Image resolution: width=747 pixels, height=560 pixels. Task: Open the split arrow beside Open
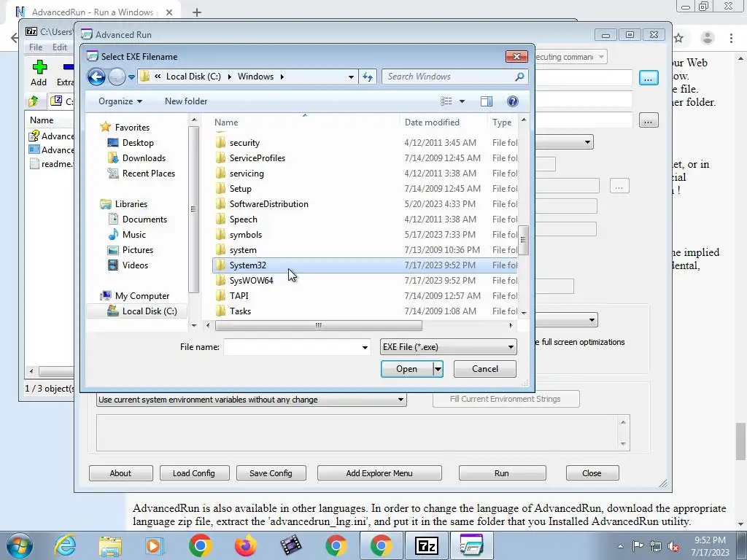[438, 368]
